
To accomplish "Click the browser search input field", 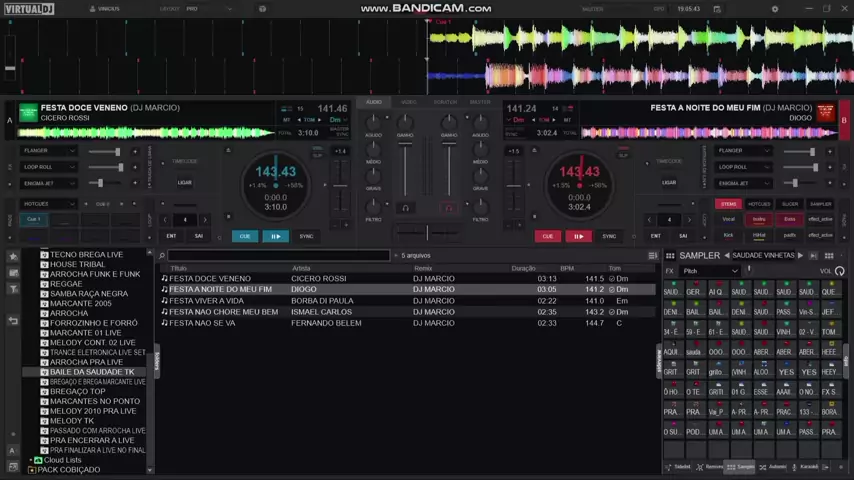I will click(x=278, y=256).
